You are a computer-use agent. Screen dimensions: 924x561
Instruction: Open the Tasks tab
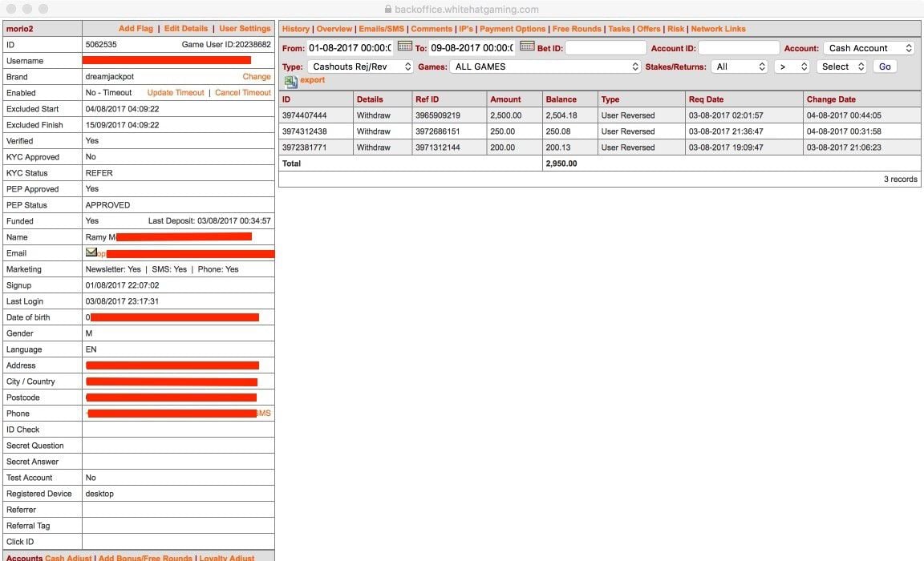pos(618,29)
